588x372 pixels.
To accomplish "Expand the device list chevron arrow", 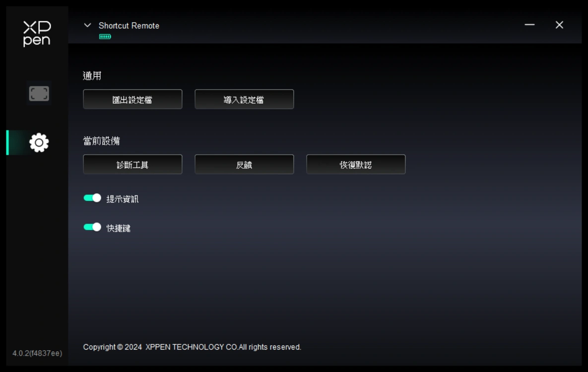I will (87, 25).
